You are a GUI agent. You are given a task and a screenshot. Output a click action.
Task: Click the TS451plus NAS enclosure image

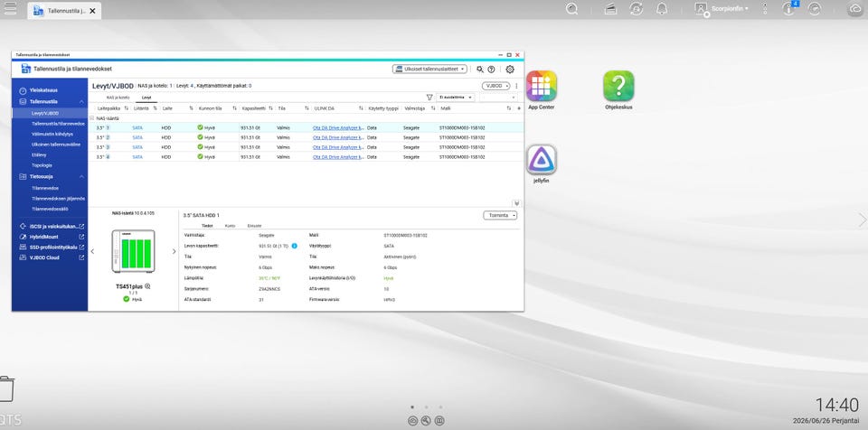(x=134, y=252)
